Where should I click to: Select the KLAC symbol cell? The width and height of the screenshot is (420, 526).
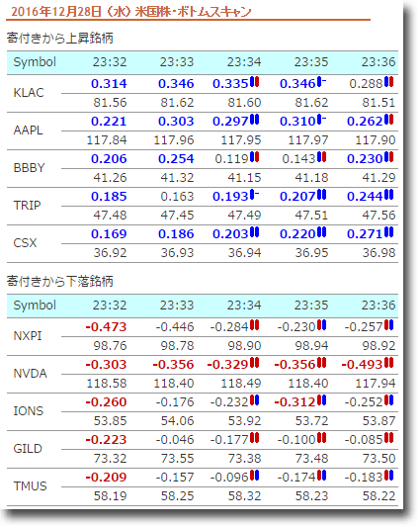(x=29, y=93)
